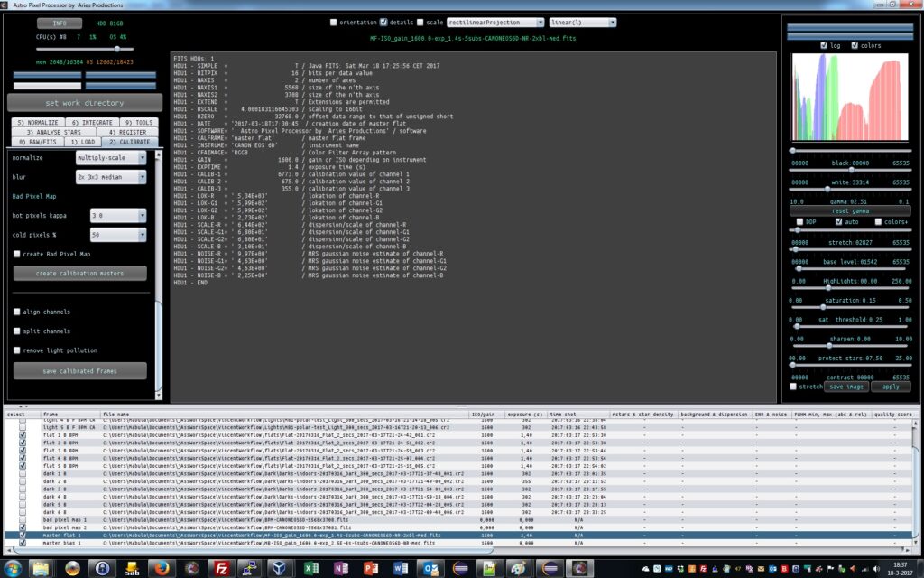This screenshot has width=924, height=578.
Task: Click the reset gamma button
Action: pos(850,210)
